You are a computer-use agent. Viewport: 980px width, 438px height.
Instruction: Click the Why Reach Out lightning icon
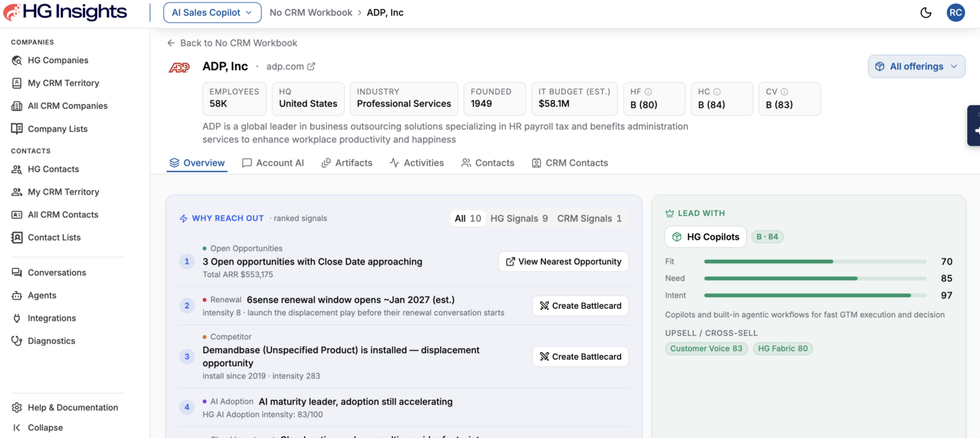coord(184,218)
